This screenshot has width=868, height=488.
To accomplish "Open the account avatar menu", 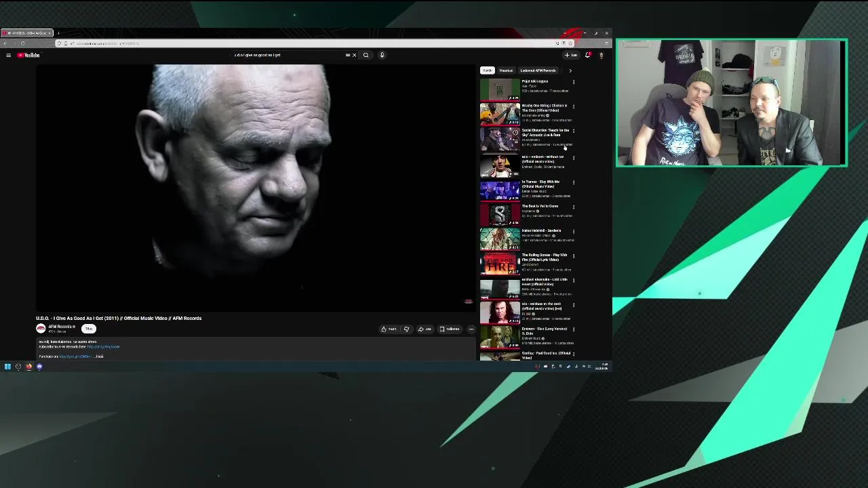I will 601,55.
